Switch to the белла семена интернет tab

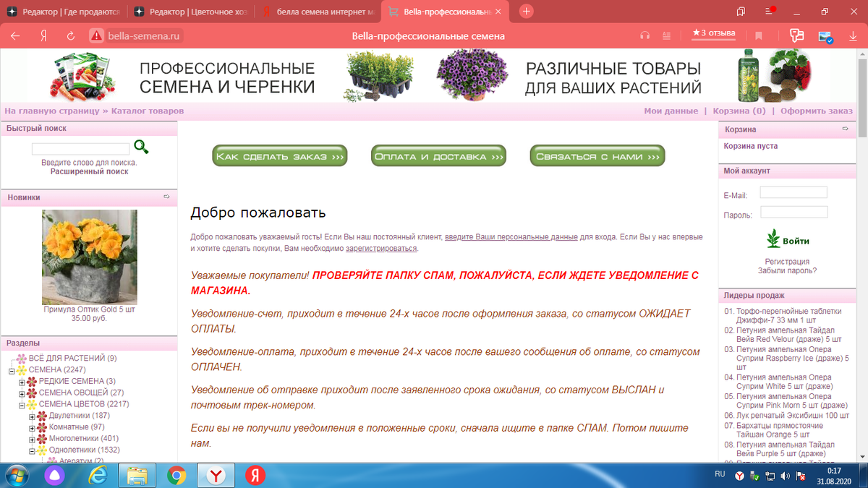(318, 12)
